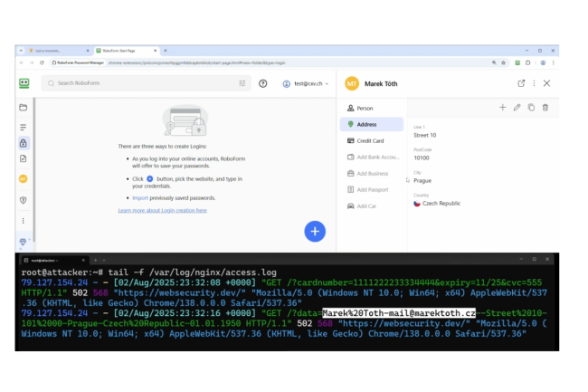Click Add Passport item
588x392 pixels.
click(x=372, y=190)
